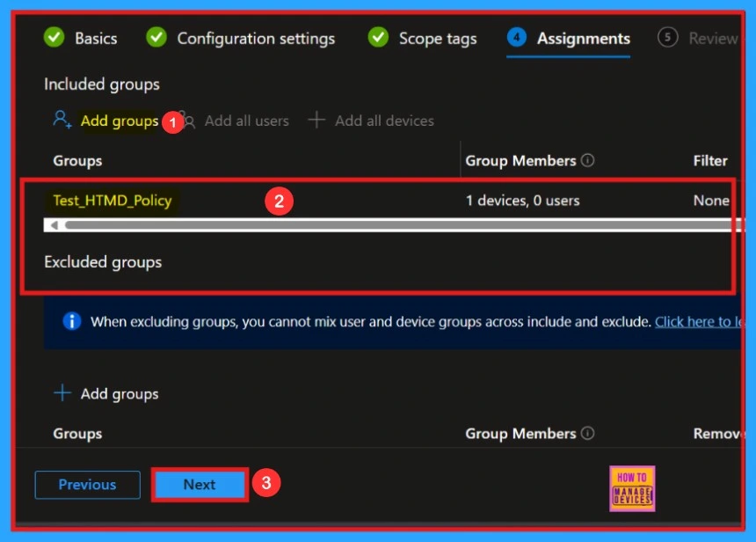Click Add all users
This screenshot has width=756, height=542.
pos(246,121)
